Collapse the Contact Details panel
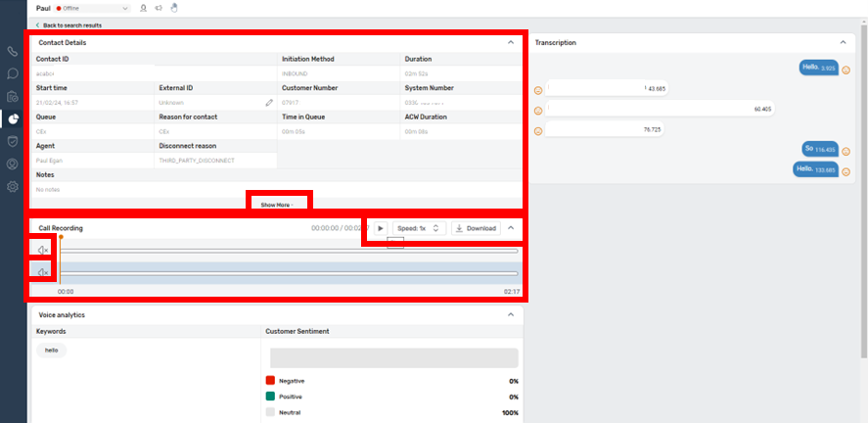This screenshot has height=423, width=868. 510,42
